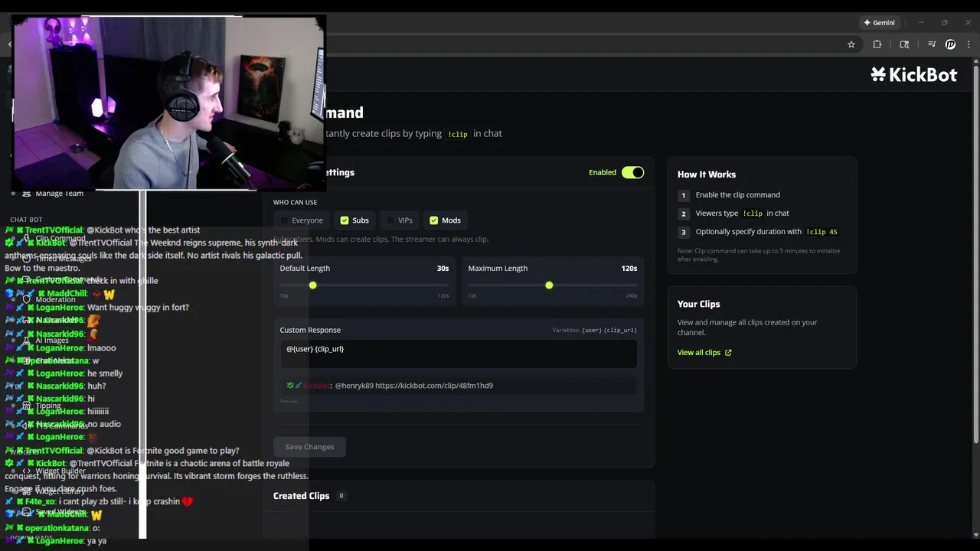Click the Manage Team sidebar item

tap(59, 194)
